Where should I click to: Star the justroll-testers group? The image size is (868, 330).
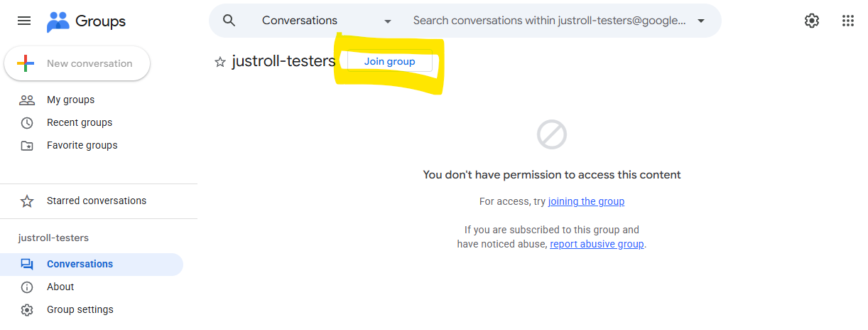tap(220, 63)
